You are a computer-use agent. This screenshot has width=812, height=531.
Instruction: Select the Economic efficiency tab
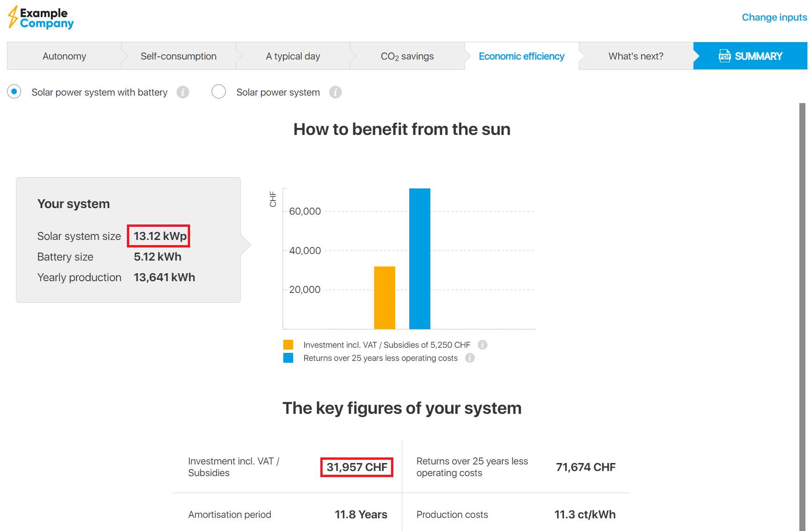(521, 56)
